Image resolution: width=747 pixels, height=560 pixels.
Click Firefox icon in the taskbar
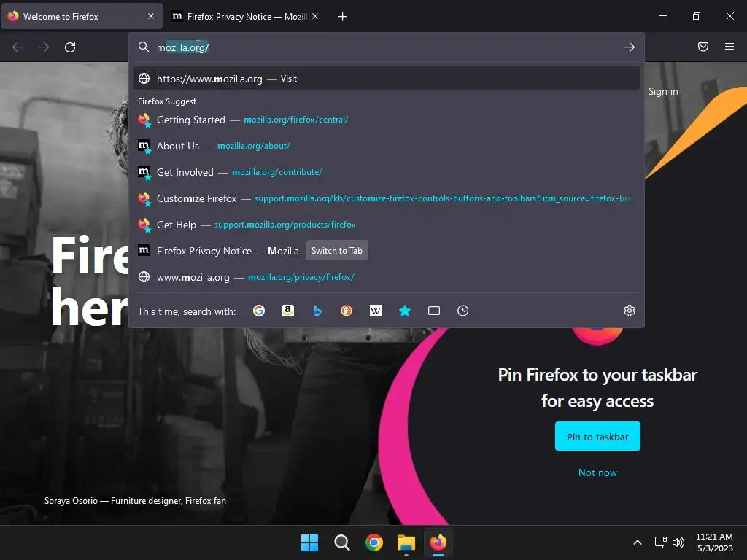point(438,542)
